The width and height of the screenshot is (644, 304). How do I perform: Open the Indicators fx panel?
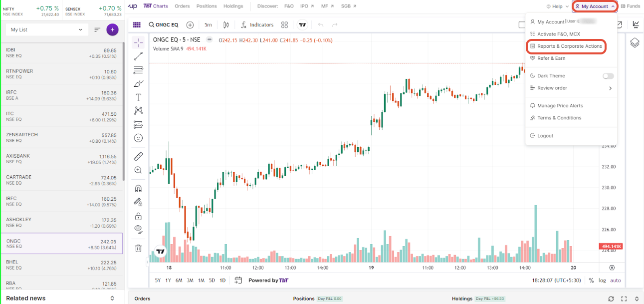[x=257, y=25]
